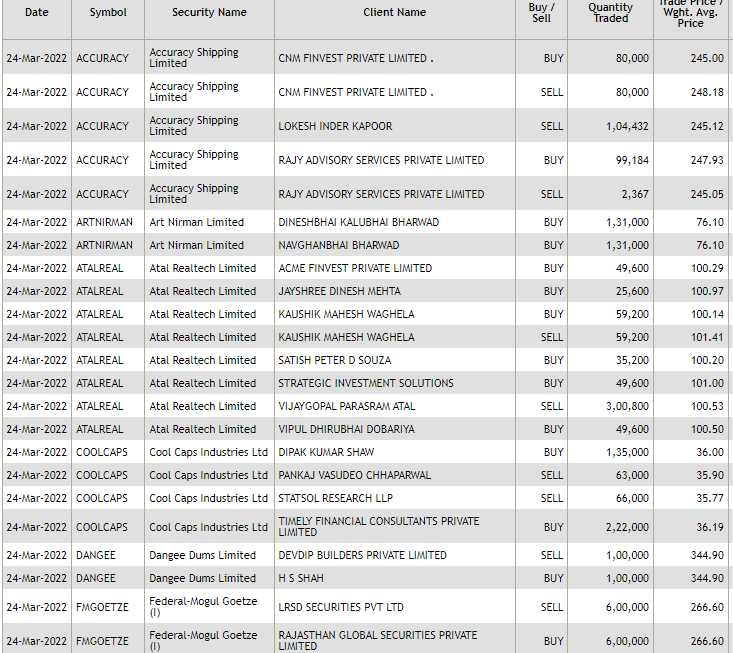The height and width of the screenshot is (653, 733).
Task: Click the STATSOL RESEARCH LLP client name
Action: tap(328, 498)
